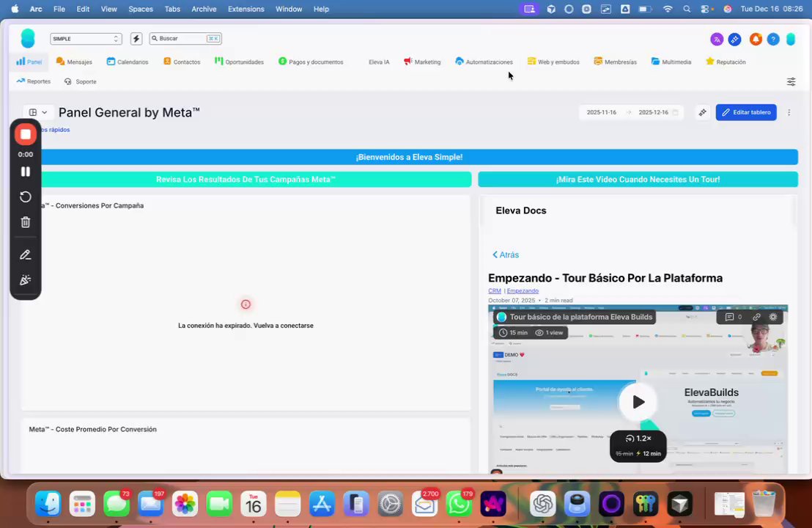Open help with the blue question mark icon
The width and height of the screenshot is (812, 528).
[773, 39]
